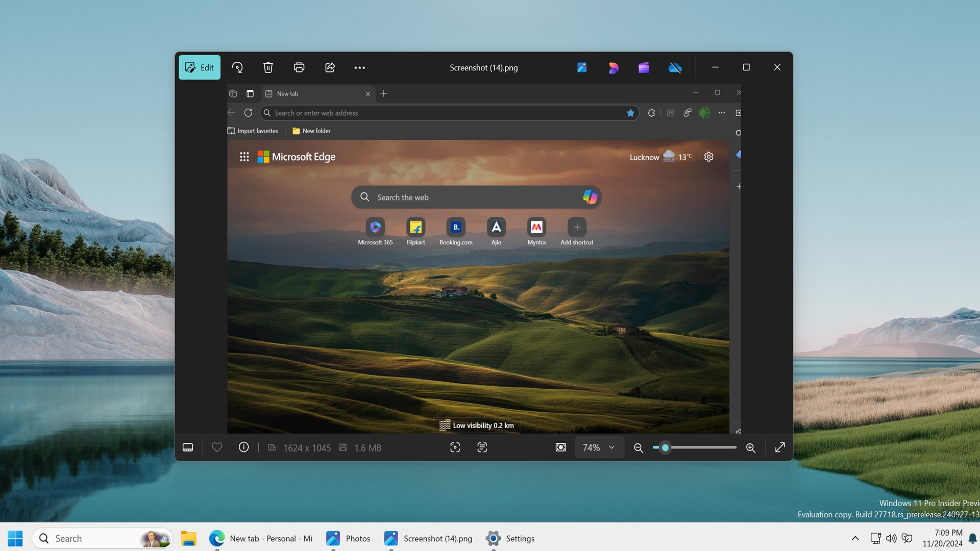Click the Print icon in Photos toolbar
This screenshot has width=980, height=551.
click(299, 67)
